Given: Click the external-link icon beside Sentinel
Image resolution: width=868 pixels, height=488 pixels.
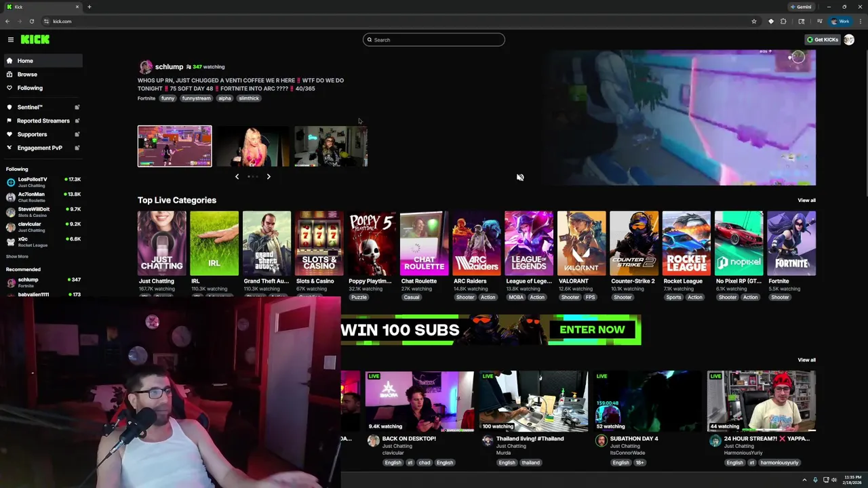Looking at the screenshot, I should coord(77,107).
